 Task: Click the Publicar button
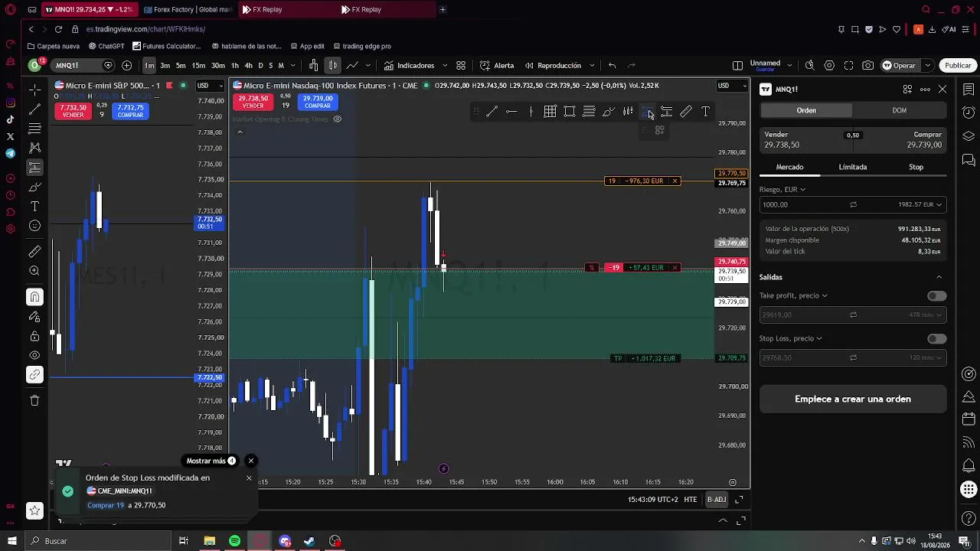click(x=958, y=66)
